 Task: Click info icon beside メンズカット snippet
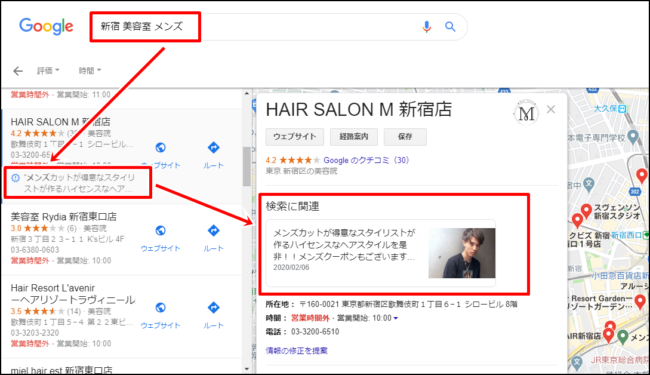15,178
